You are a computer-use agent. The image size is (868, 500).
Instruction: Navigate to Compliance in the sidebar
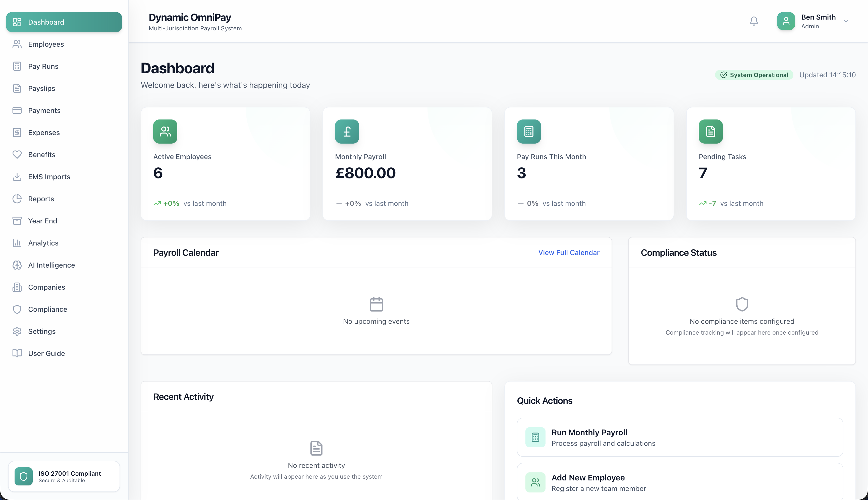click(64, 309)
